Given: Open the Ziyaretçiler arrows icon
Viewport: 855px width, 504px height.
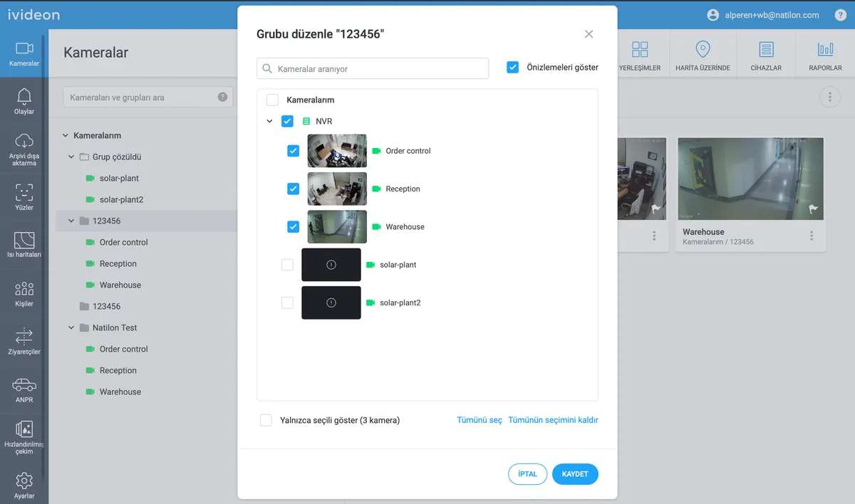Looking at the screenshot, I should pyautogui.click(x=24, y=336).
